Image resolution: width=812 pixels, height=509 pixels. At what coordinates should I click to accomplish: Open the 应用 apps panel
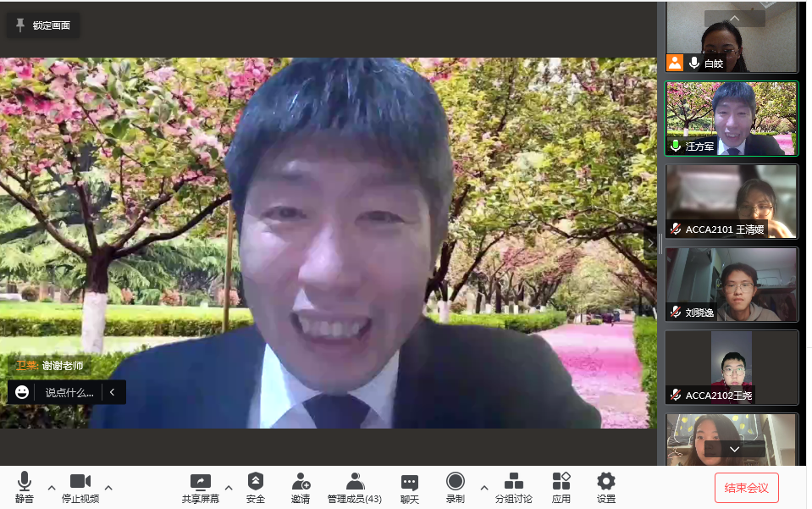561,487
